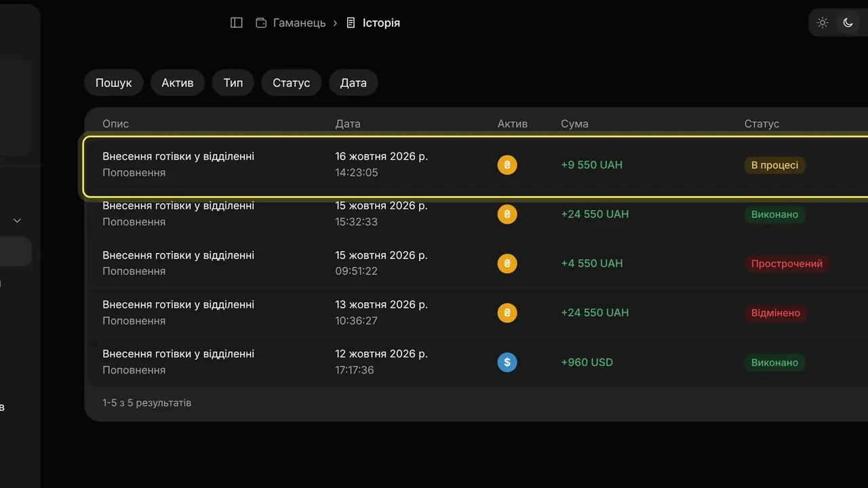Click the +4 550 UAH amount

(592, 264)
